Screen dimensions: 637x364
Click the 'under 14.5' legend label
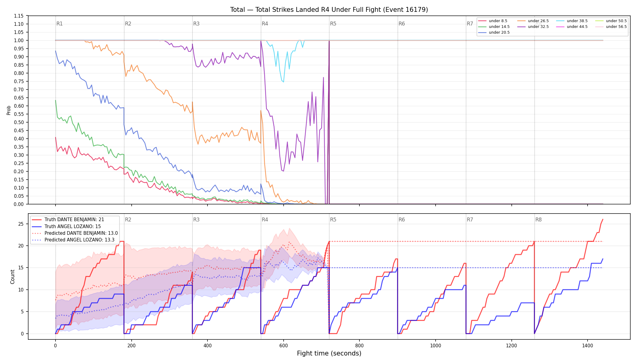pyautogui.click(x=499, y=27)
